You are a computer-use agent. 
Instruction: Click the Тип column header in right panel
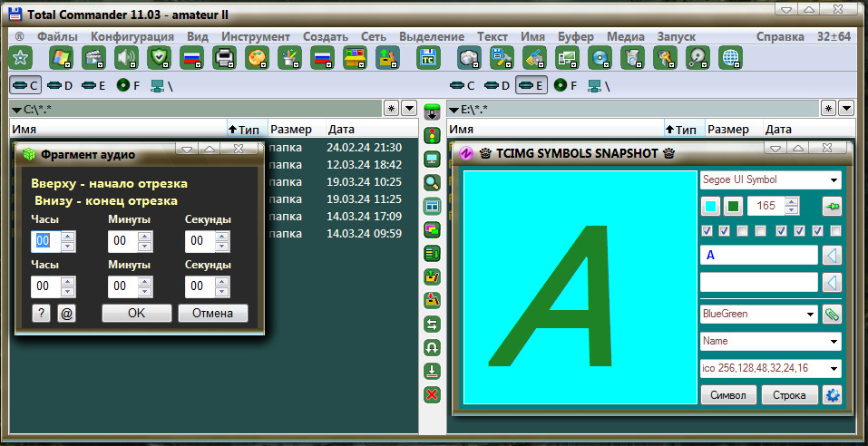pyautogui.click(x=685, y=130)
